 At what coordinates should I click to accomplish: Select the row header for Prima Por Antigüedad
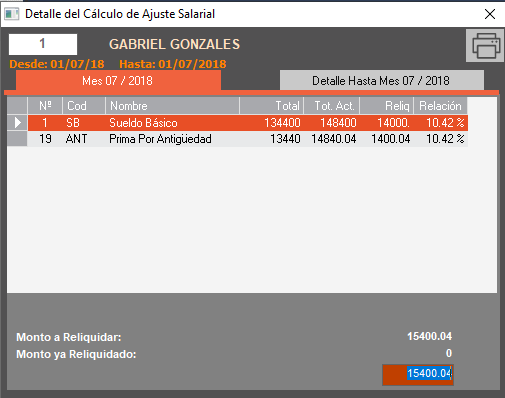coord(17,139)
